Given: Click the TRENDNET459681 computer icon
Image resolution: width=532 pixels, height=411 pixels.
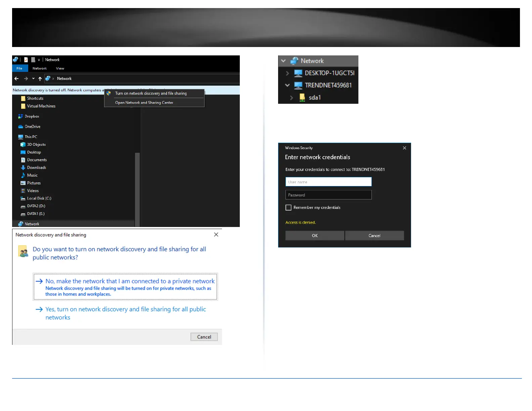Looking at the screenshot, I should (x=298, y=85).
